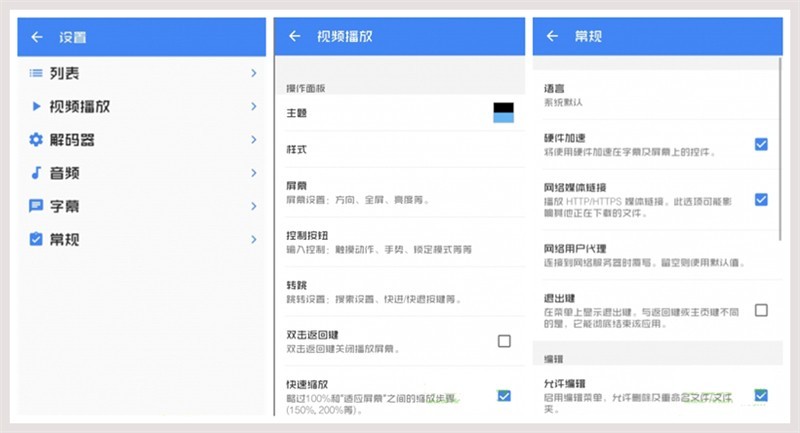Click the 列表 list icon
The height and width of the screenshot is (433, 800).
click(x=36, y=73)
